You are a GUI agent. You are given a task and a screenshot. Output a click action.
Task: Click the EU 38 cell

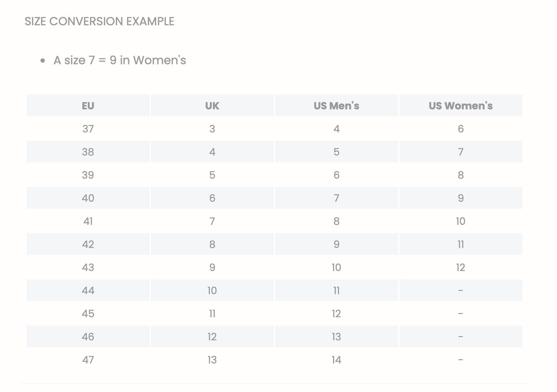click(x=88, y=152)
